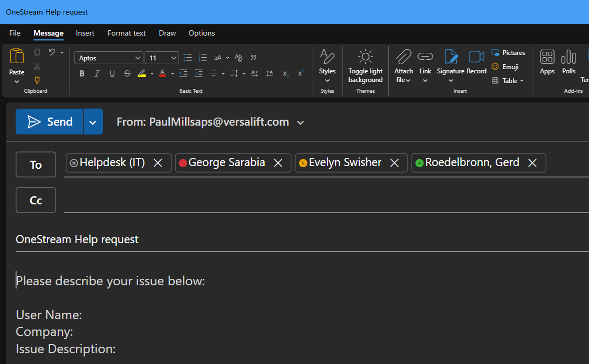The height and width of the screenshot is (364, 589).
Task: Remove Helpdesk (IT) recipient
Action: tap(157, 163)
